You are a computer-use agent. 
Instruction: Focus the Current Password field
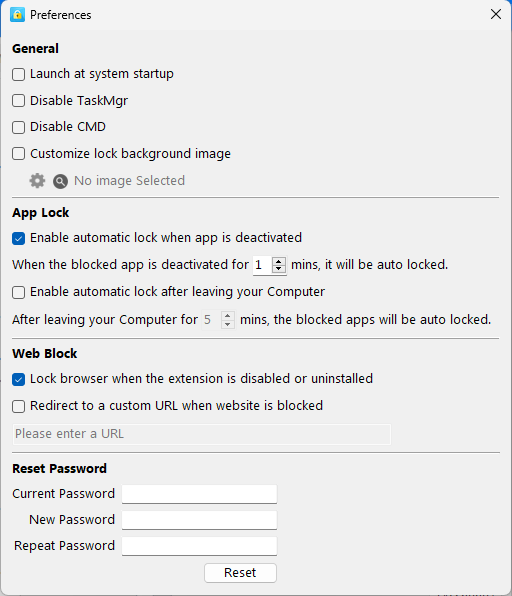point(200,494)
